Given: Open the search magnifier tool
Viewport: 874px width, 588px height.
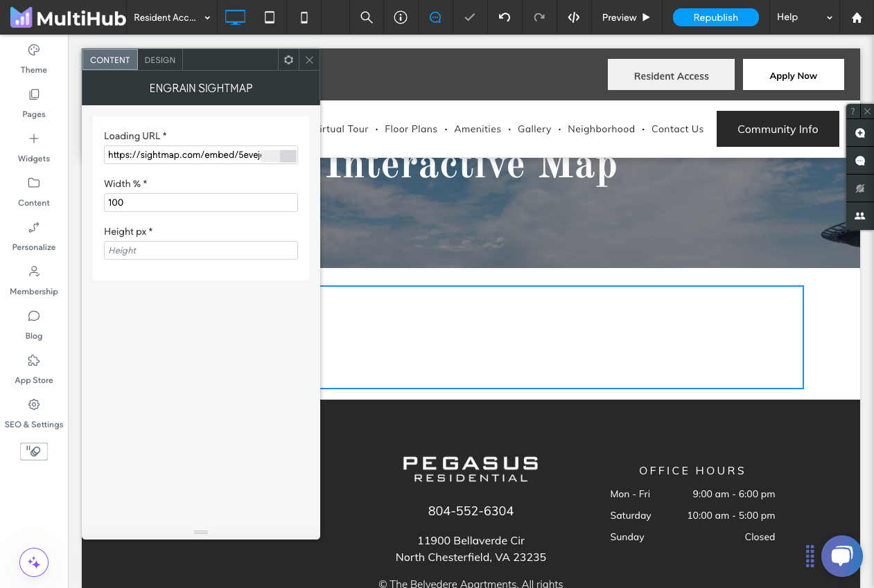Looking at the screenshot, I should tap(367, 17).
